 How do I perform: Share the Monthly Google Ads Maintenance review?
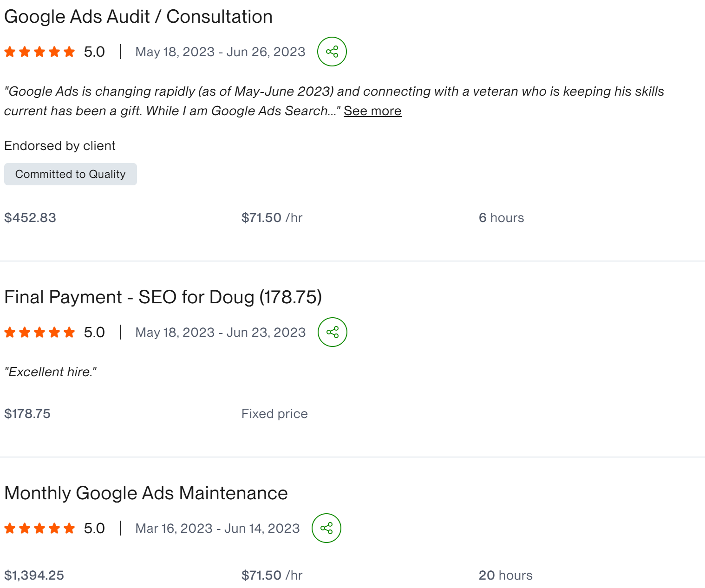(x=326, y=528)
